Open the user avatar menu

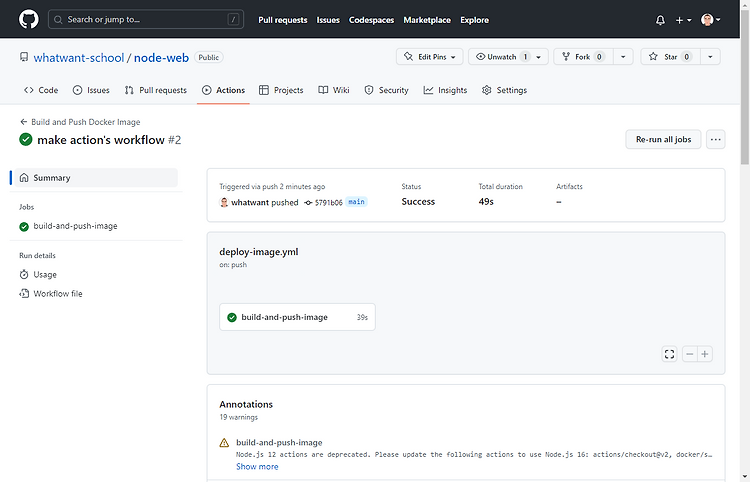(x=711, y=20)
